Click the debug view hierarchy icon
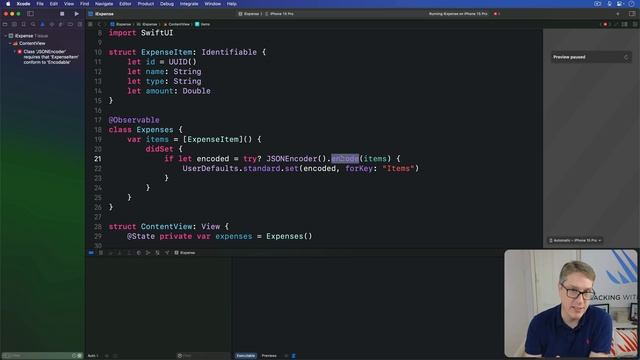The image size is (640, 360). [139, 253]
